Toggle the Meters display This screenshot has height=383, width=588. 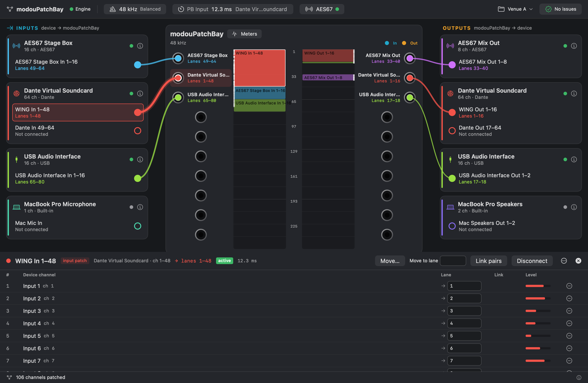[x=244, y=34]
